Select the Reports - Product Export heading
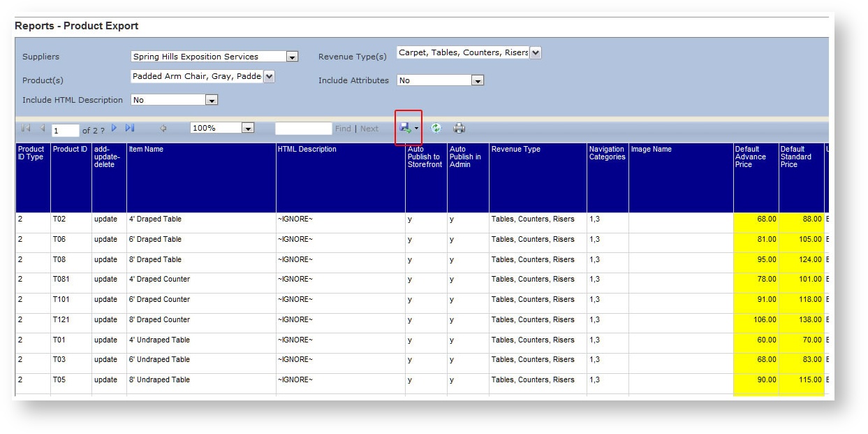 [x=78, y=25]
